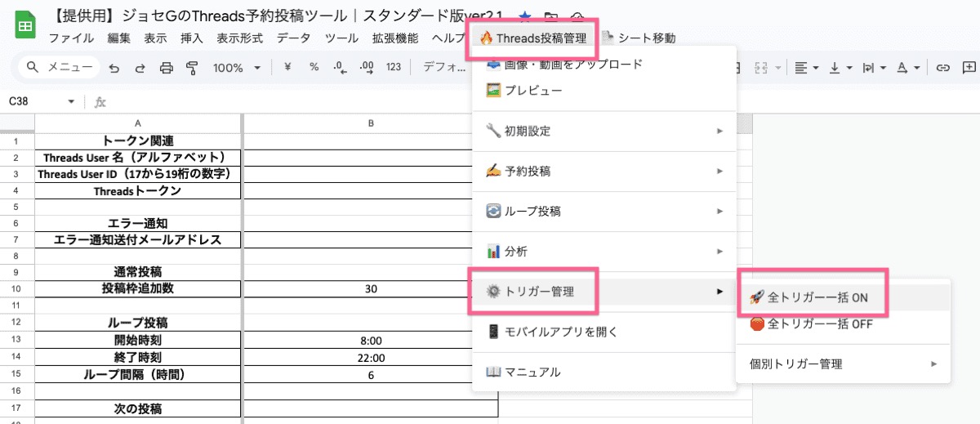Apply yen currency format
Screen dimensions: 980x424
(x=287, y=68)
